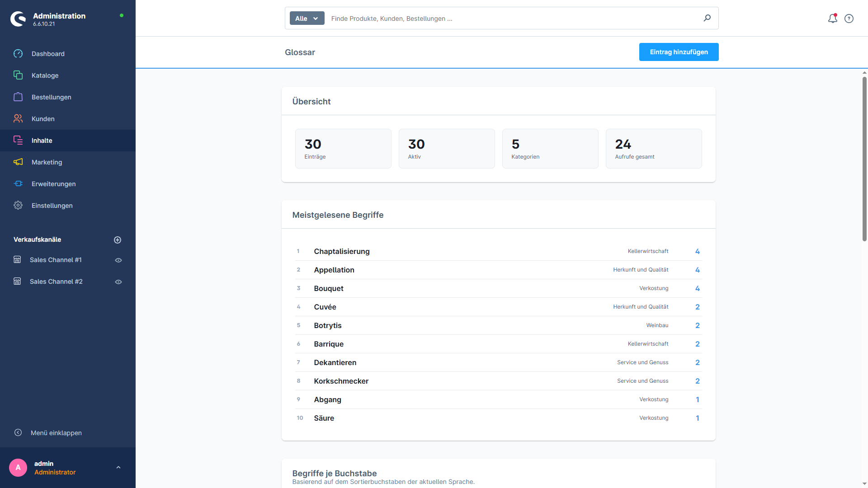Open the Marketing menu item

(68, 162)
